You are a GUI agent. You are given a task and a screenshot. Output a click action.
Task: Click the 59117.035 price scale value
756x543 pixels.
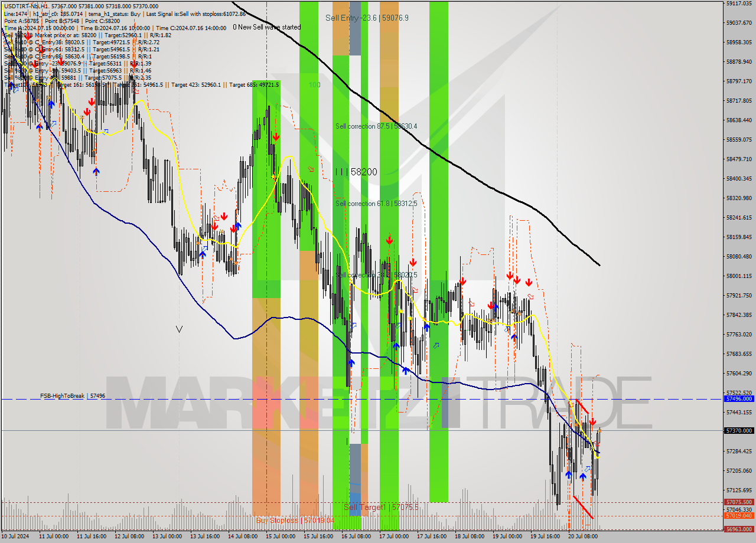(739, 4)
